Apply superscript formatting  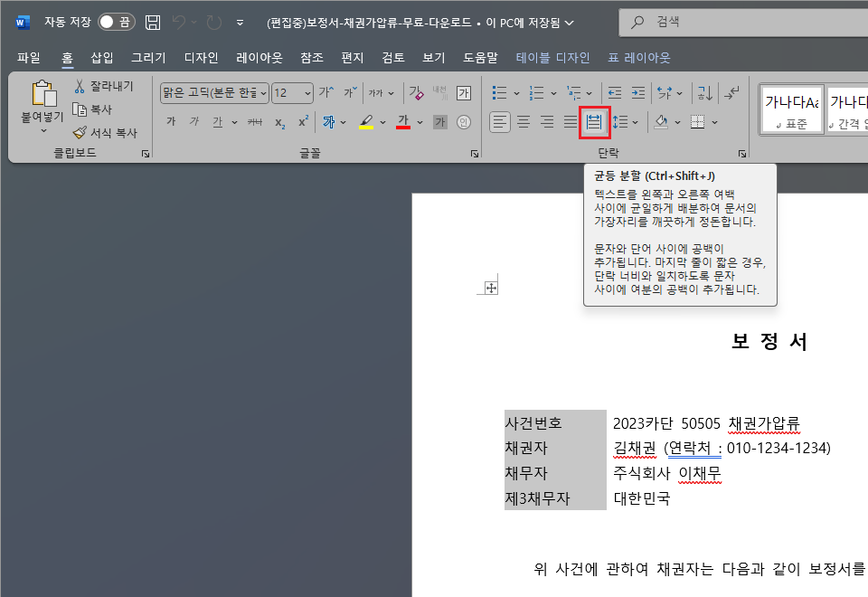click(x=301, y=120)
